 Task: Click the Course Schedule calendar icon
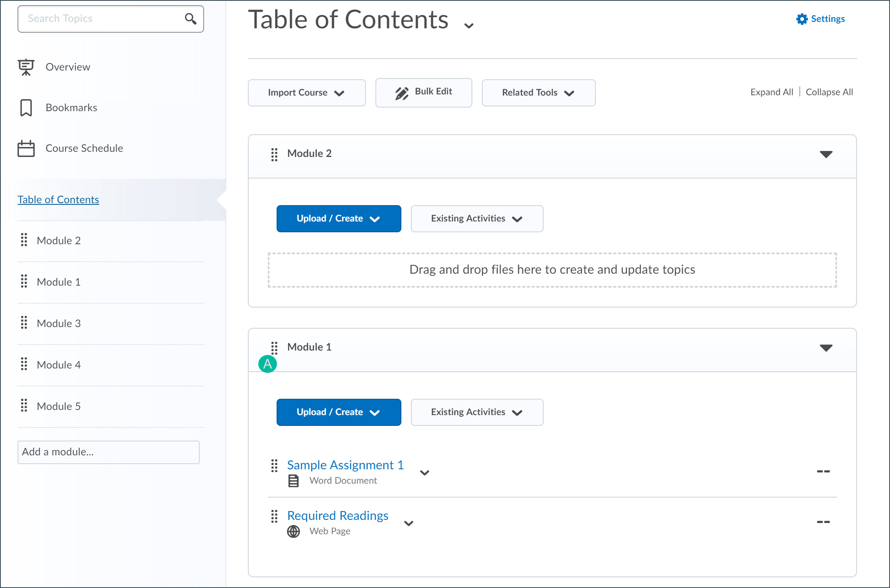26,148
